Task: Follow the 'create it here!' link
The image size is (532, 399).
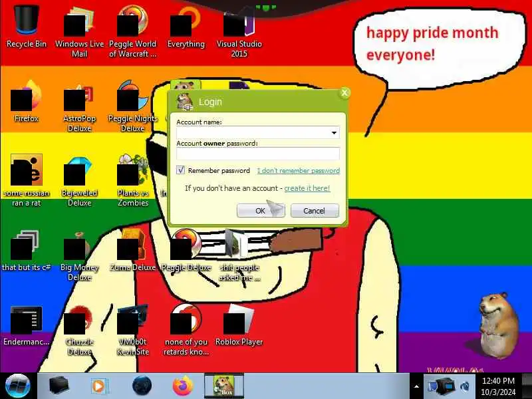Action: 307,188
